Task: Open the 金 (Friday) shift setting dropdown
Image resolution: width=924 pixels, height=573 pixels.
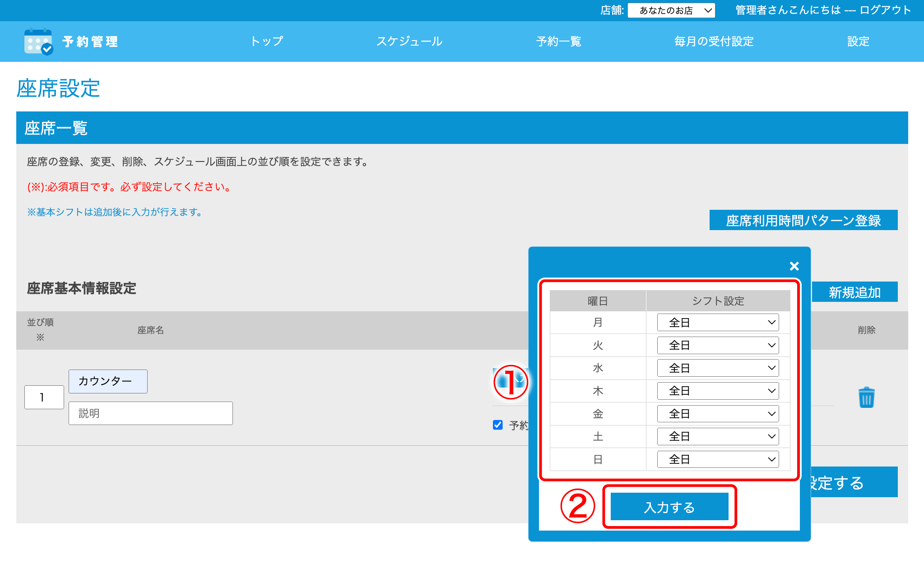Action: [717, 414]
